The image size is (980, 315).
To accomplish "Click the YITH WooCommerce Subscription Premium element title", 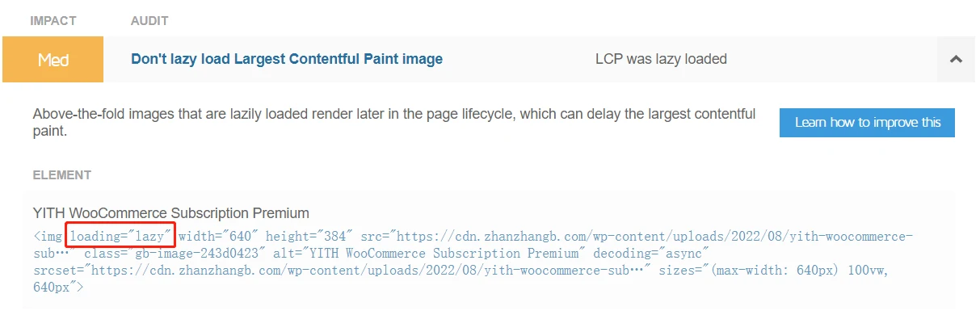I will point(171,213).
